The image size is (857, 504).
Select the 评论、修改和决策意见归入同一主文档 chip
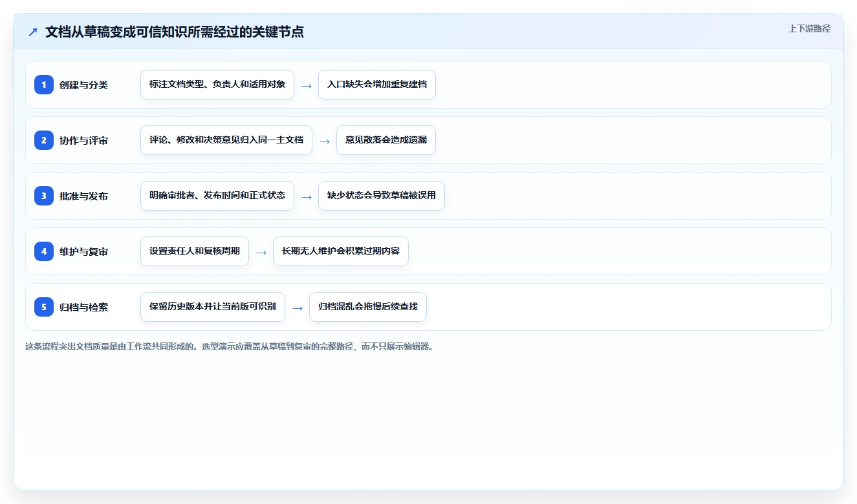(x=226, y=140)
